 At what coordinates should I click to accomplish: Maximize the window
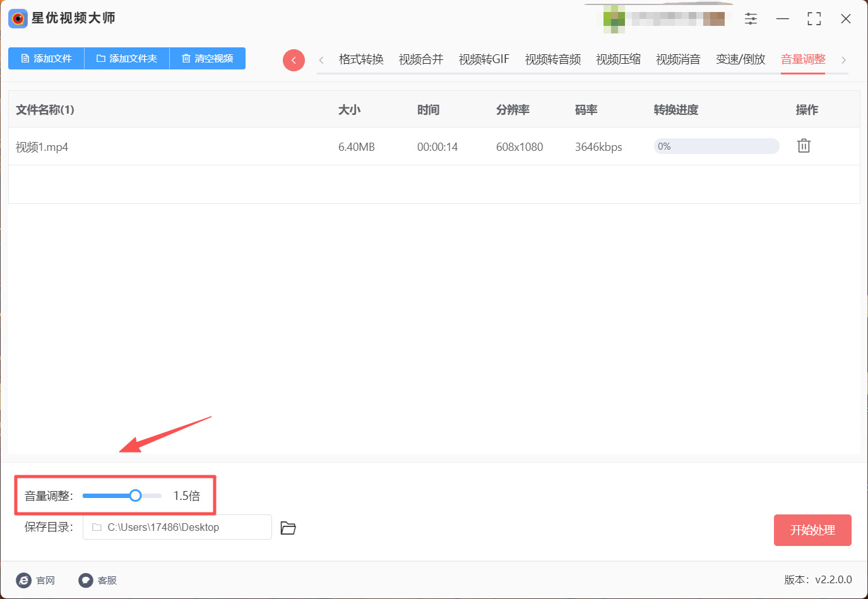coord(814,19)
